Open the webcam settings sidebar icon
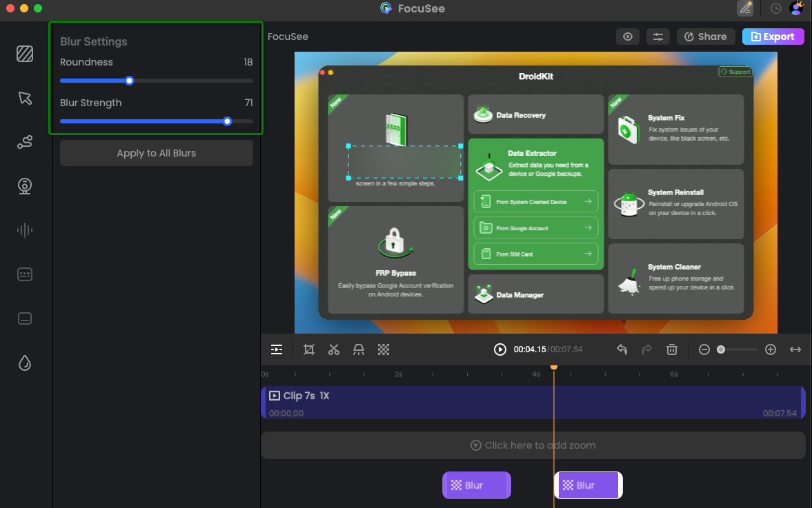The width and height of the screenshot is (812, 508). (x=25, y=185)
